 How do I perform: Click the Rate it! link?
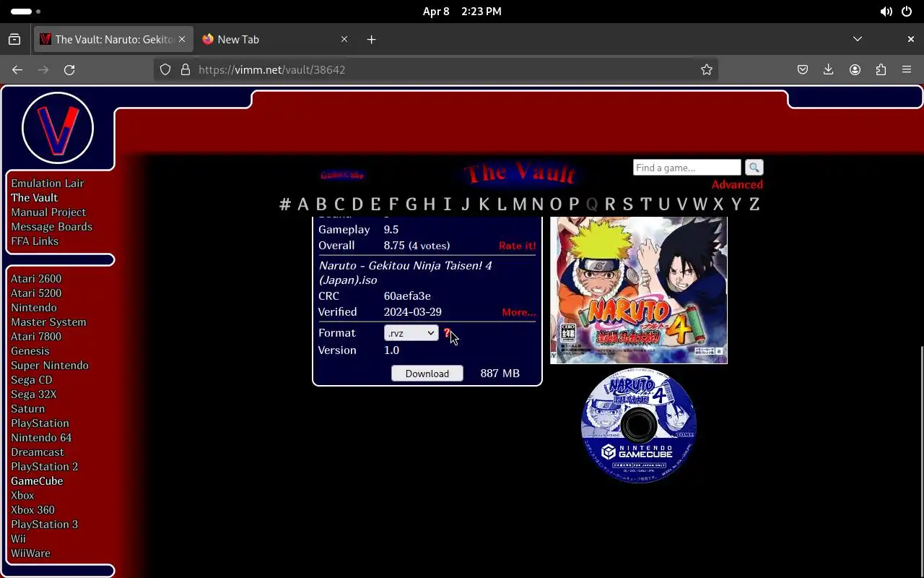(517, 246)
